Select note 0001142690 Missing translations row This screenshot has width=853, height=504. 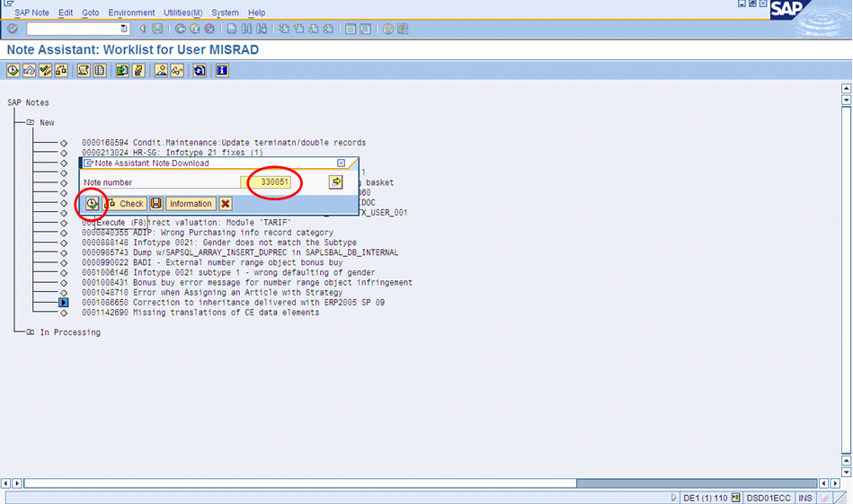coord(200,312)
